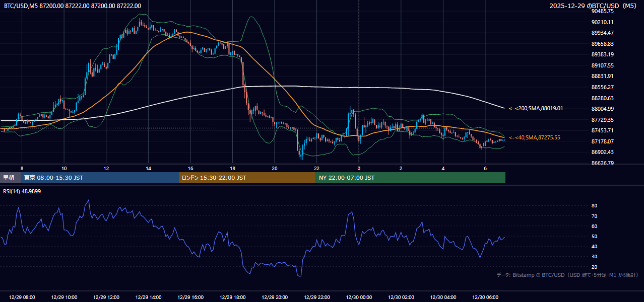The width and height of the screenshot is (644, 302).
Task: Click the 12/29 16:00 date label
Action: pos(190,297)
